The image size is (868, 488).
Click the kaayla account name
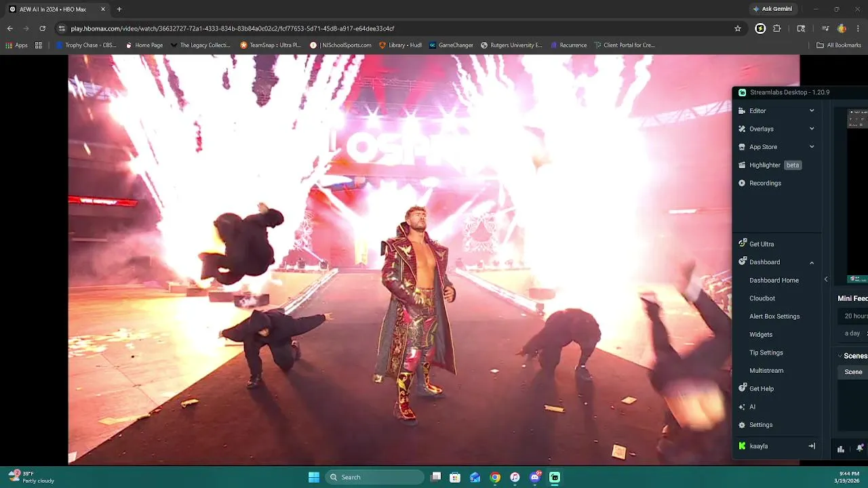[x=759, y=446]
